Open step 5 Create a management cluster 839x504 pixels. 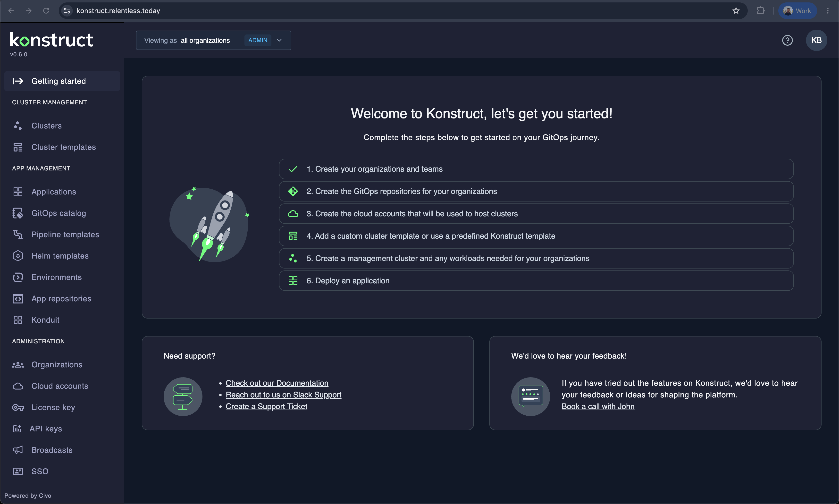click(536, 259)
